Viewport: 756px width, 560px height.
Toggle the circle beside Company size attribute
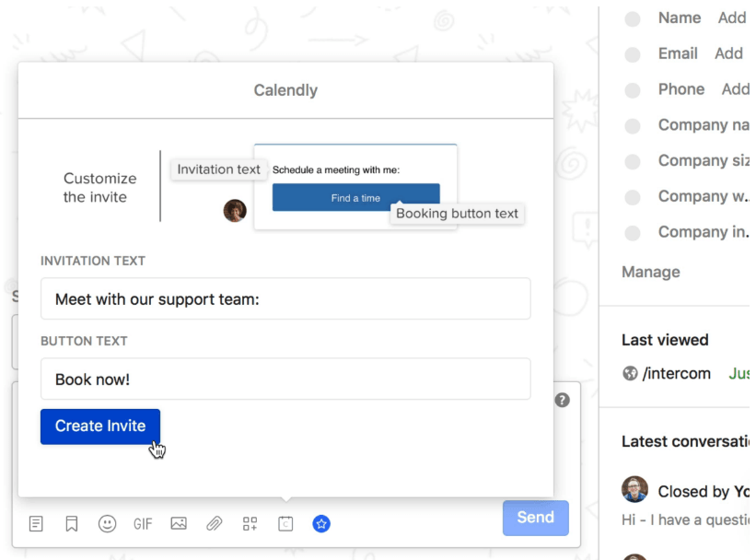tap(633, 161)
